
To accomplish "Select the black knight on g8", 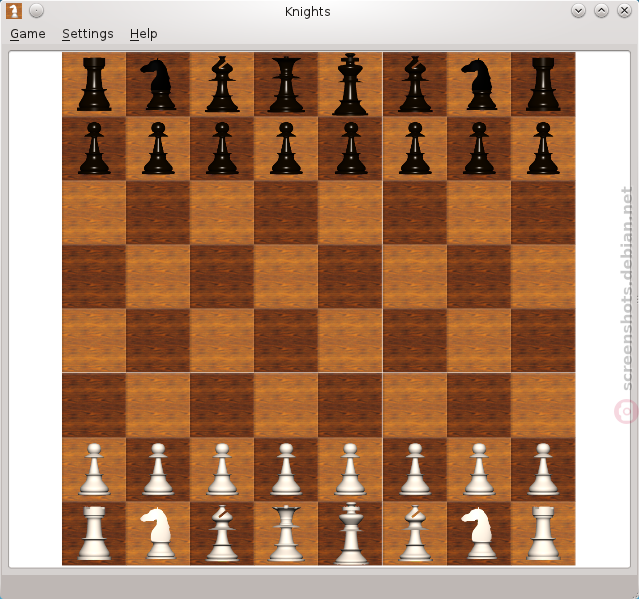I will point(479,84).
